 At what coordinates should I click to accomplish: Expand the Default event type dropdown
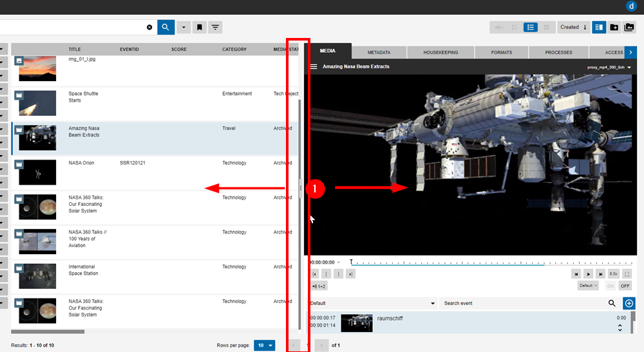[x=372, y=303]
